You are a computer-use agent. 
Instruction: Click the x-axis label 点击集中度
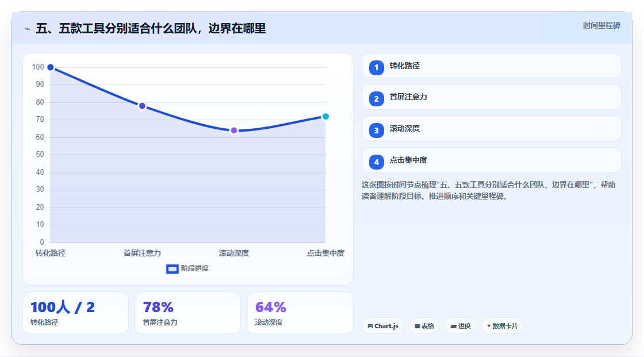click(x=325, y=253)
